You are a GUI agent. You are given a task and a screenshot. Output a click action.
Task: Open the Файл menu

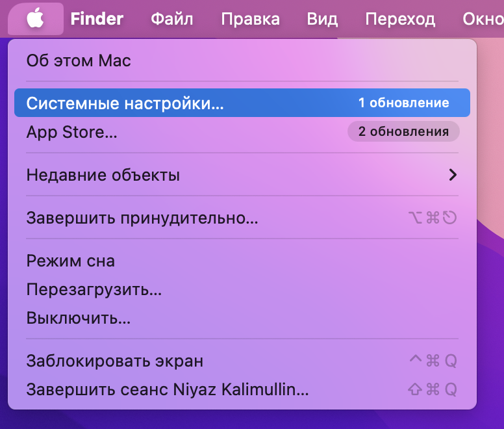click(x=172, y=19)
